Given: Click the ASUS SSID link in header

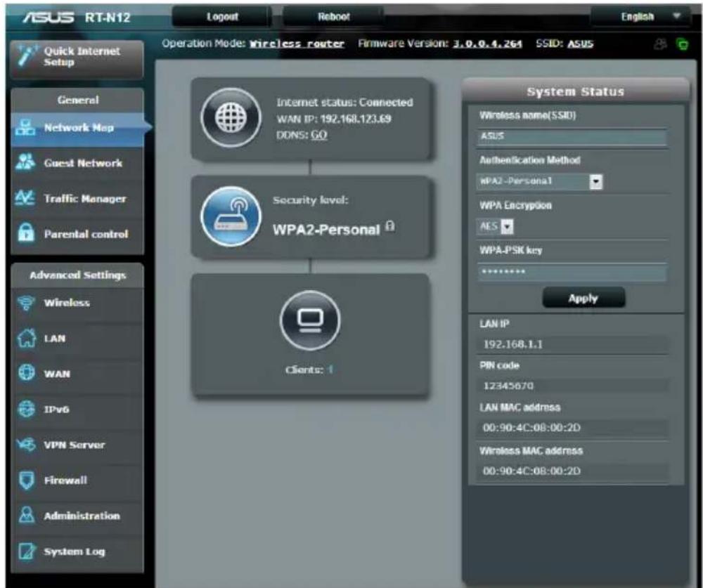Looking at the screenshot, I should (580, 44).
